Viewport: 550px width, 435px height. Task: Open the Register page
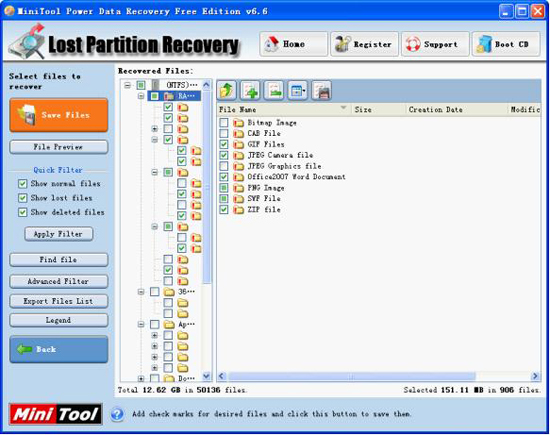pyautogui.click(x=364, y=44)
